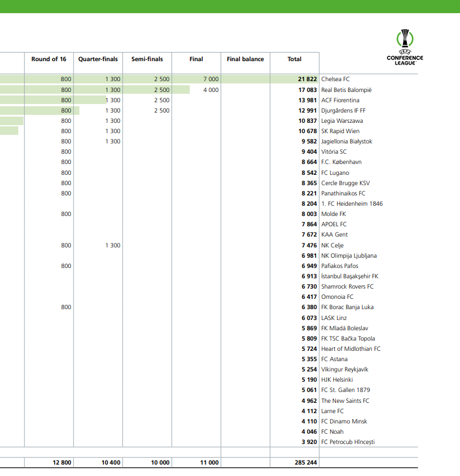
Task: Click the club name 'KAA Gent'
Action: (x=334, y=235)
